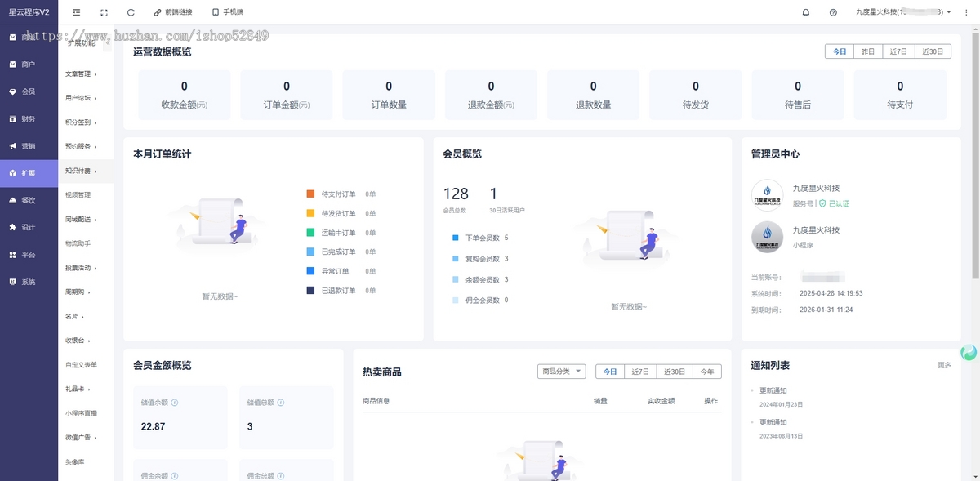Open the 手机端 mobile preview button

pyautogui.click(x=228, y=12)
